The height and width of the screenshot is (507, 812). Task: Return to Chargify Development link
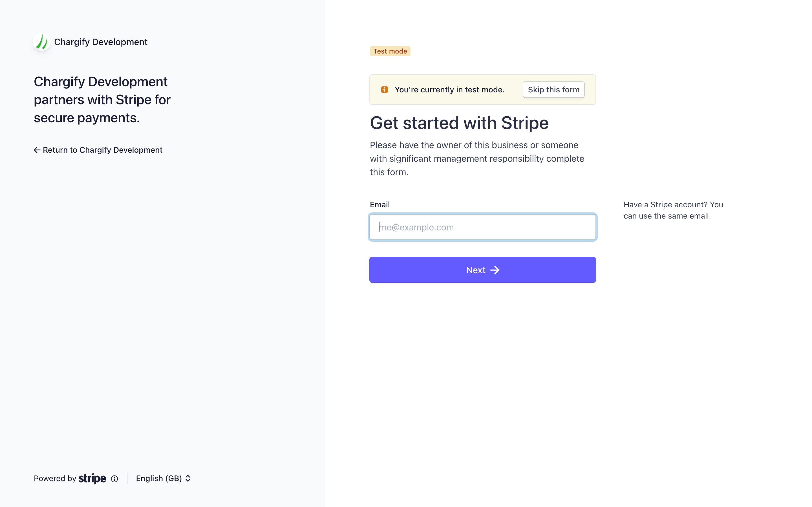[x=98, y=150]
